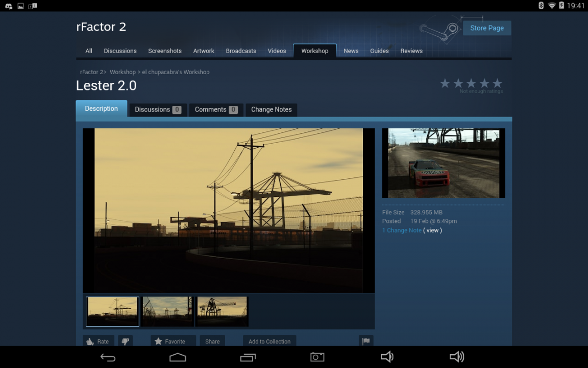The width and height of the screenshot is (588, 368).
Task: Click the race car preview image
Action: click(x=444, y=163)
